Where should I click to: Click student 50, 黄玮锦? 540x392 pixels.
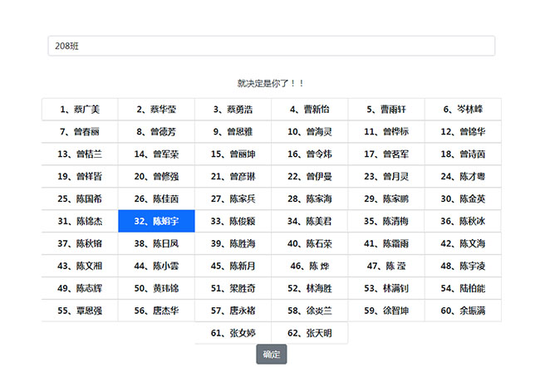156,288
